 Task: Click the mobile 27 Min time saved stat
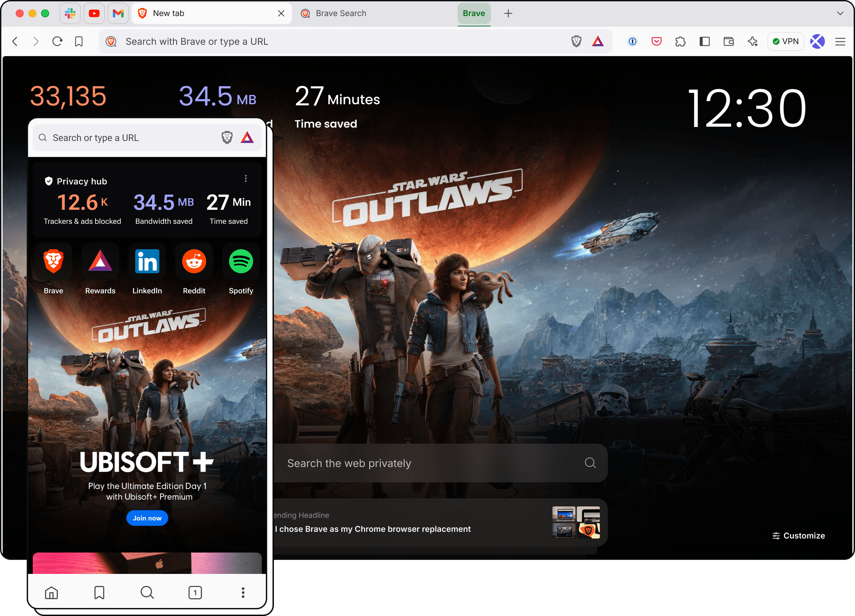tap(228, 209)
